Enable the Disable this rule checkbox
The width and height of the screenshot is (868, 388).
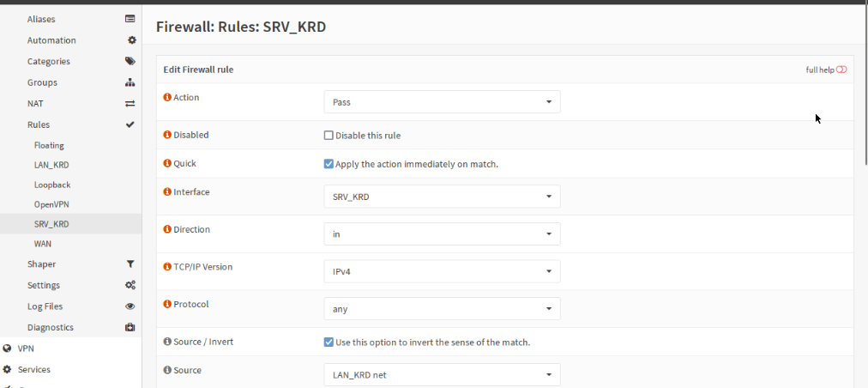click(x=329, y=136)
